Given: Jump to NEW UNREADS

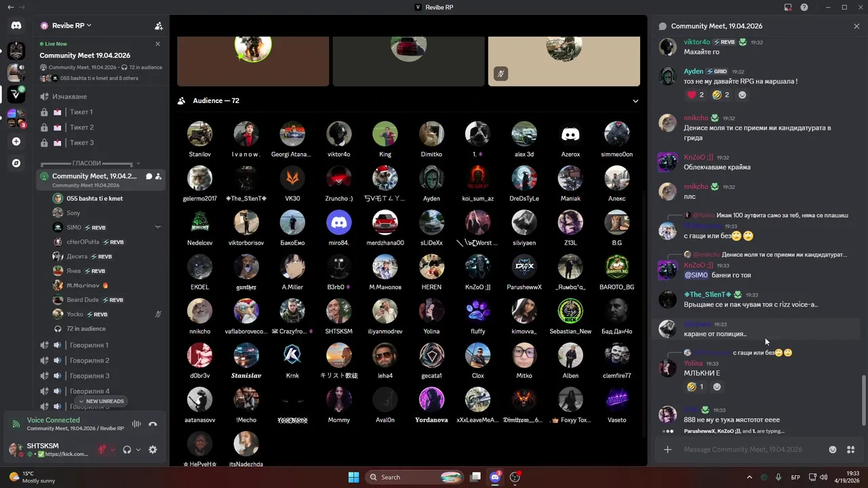Looking at the screenshot, I should pos(100,401).
